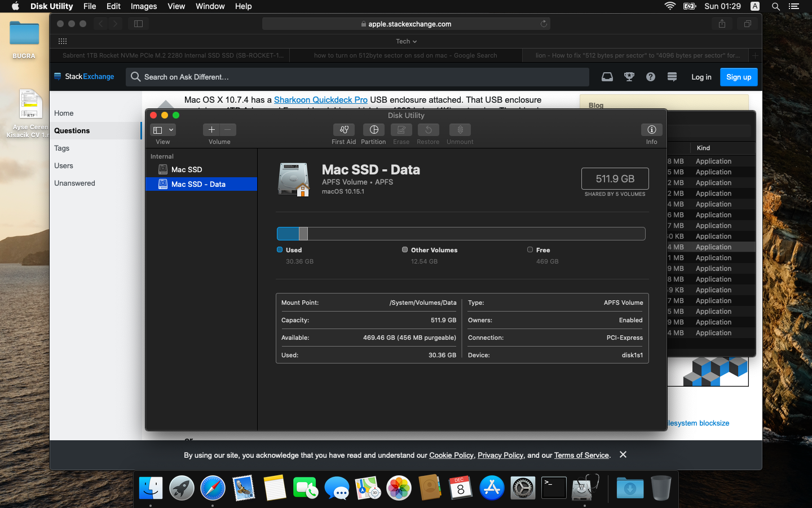Switch to the Google Search tab
812x508 pixels.
pyautogui.click(x=405, y=55)
